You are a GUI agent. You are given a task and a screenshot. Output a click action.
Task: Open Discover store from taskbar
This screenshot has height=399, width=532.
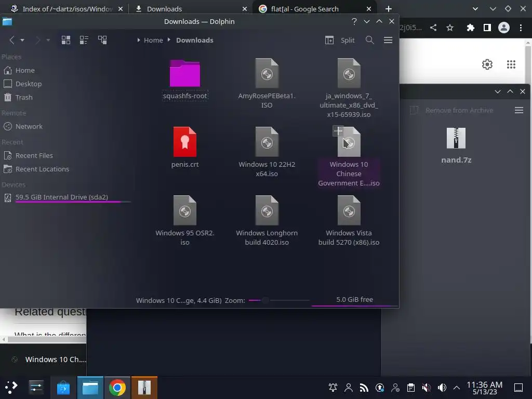click(x=63, y=388)
